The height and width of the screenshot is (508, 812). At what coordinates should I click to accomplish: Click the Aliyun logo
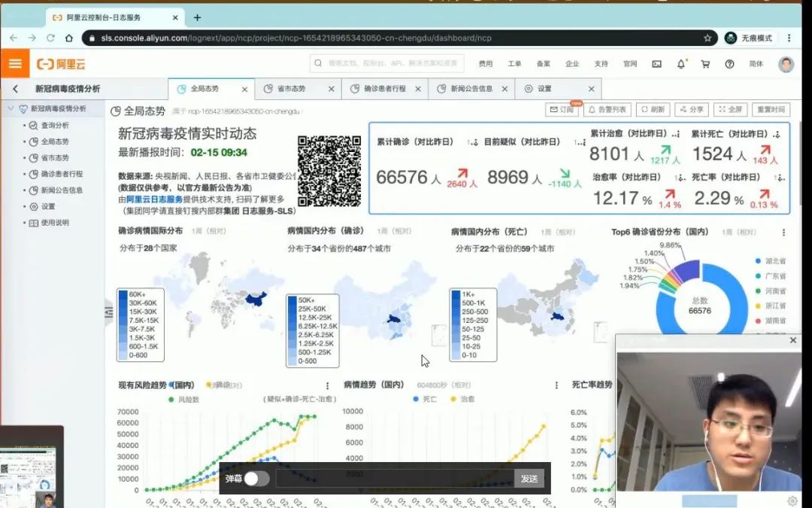point(61,64)
